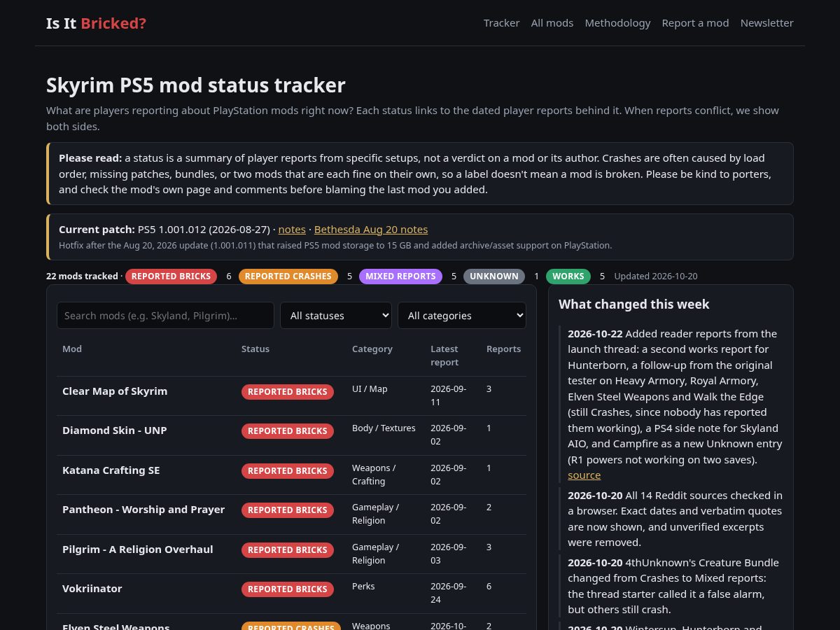The image size is (840, 630).
Task: Sort by the Mod column header
Action: [x=72, y=349]
